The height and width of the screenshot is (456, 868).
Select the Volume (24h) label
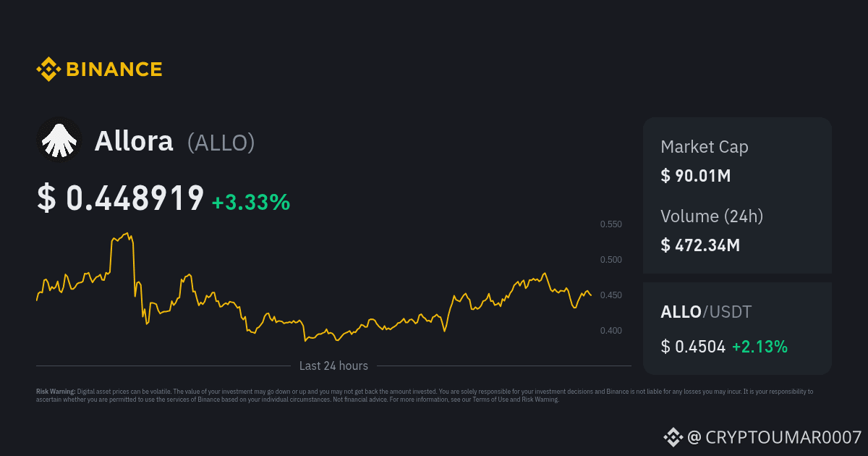point(712,216)
